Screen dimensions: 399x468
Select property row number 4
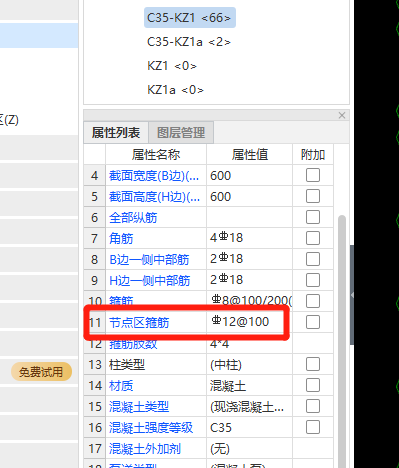tap(95, 175)
